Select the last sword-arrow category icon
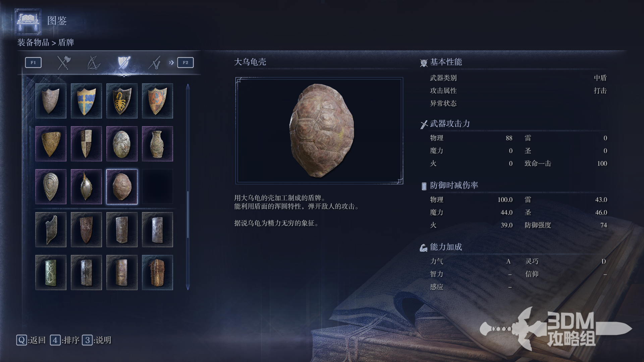The height and width of the screenshot is (362, 644). [154, 63]
